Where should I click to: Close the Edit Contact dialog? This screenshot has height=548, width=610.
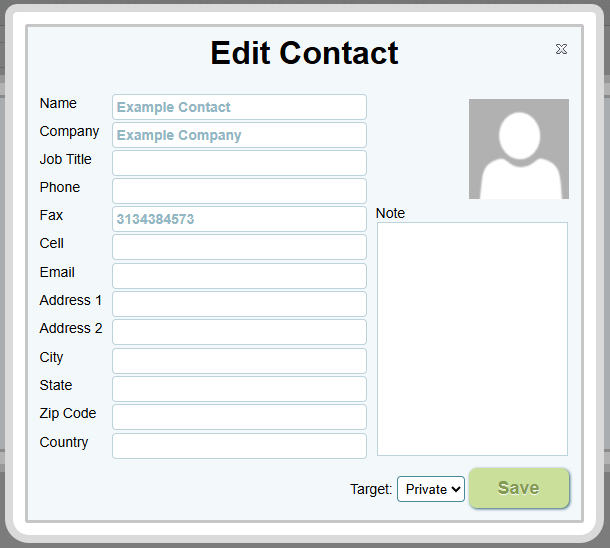click(561, 49)
